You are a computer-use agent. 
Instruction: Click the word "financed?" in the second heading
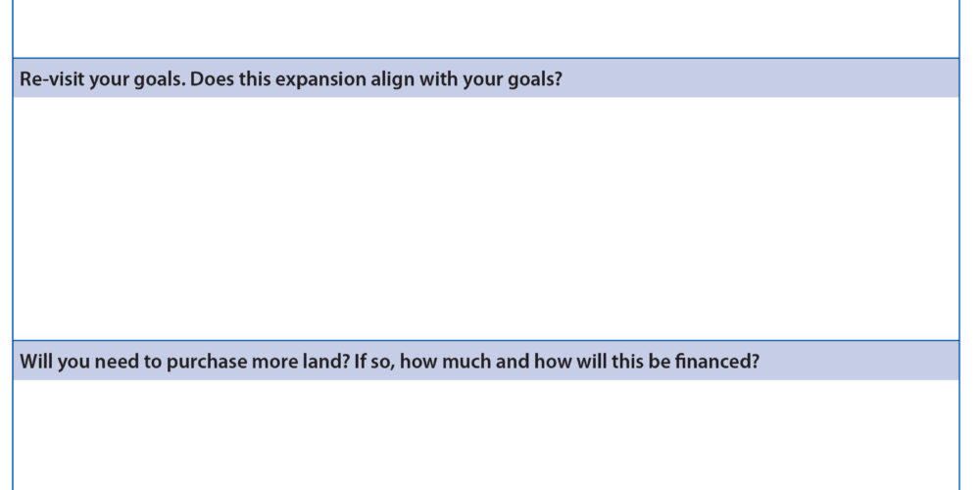tap(718, 361)
